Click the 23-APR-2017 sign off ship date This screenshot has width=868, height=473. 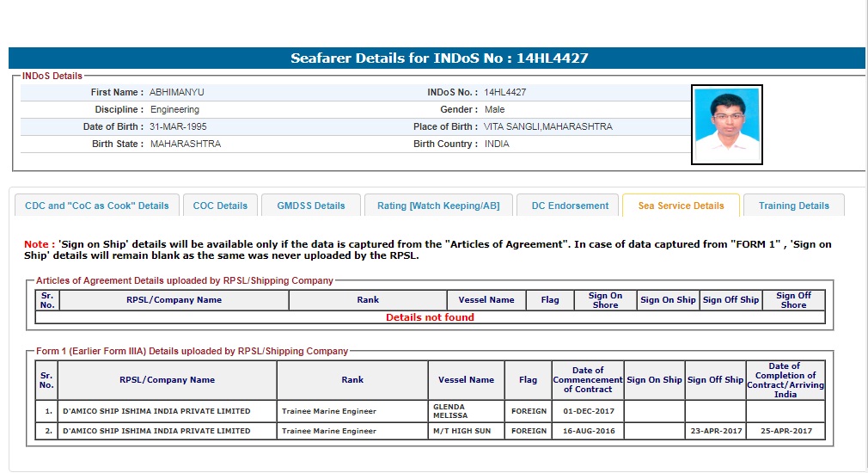coord(715,431)
